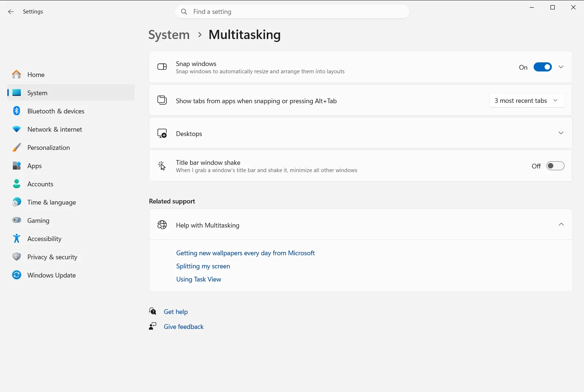Click the Gaming controller icon
This screenshot has height=392, width=584.
coord(16,220)
